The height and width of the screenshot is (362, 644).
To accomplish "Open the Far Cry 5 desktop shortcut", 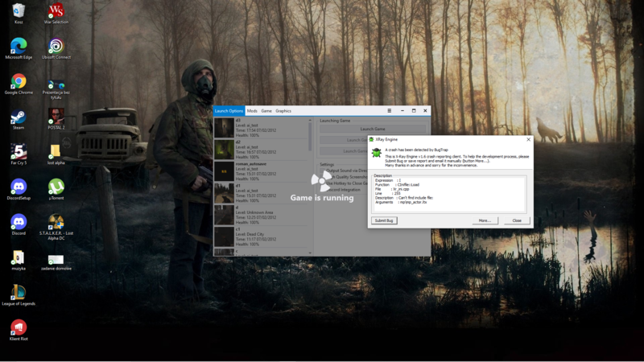I will (x=19, y=154).
